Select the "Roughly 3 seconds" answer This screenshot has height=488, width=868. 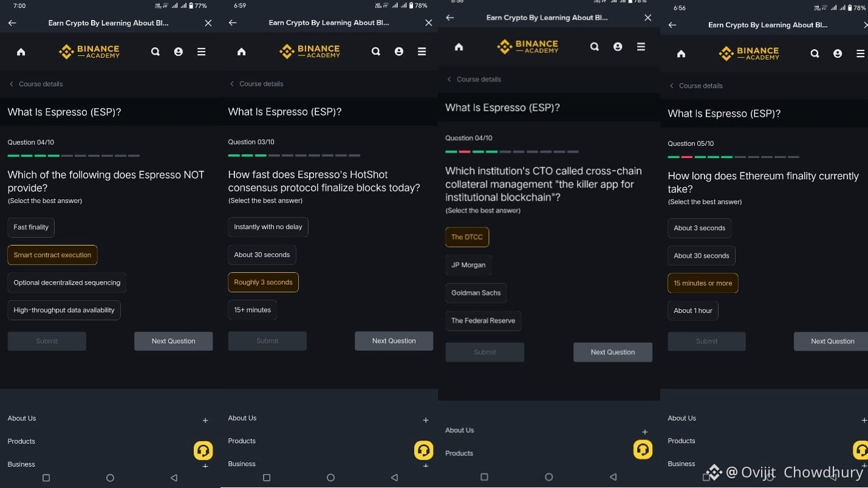263,283
